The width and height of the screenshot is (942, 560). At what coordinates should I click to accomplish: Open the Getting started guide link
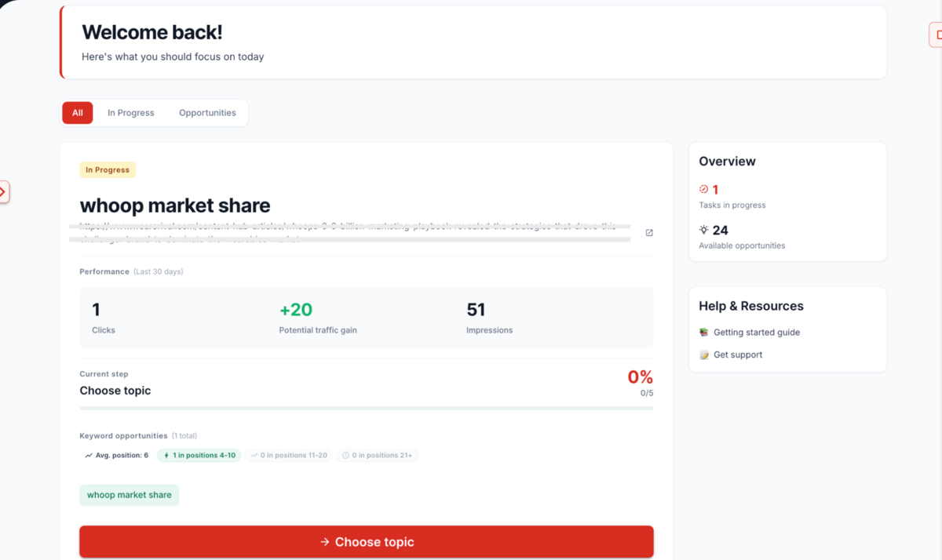click(x=757, y=333)
